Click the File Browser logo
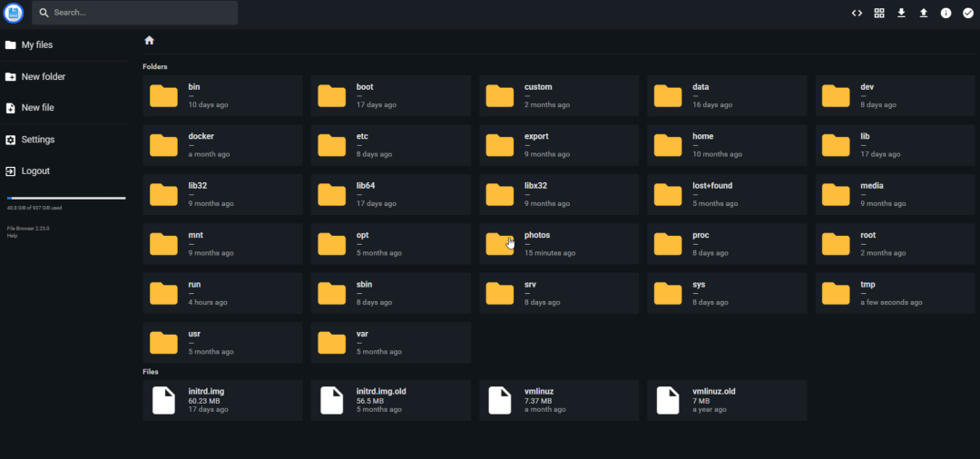 pos(14,13)
